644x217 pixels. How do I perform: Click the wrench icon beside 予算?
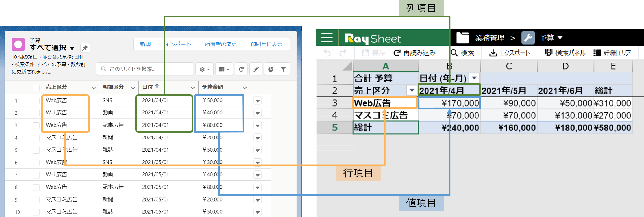(x=528, y=37)
